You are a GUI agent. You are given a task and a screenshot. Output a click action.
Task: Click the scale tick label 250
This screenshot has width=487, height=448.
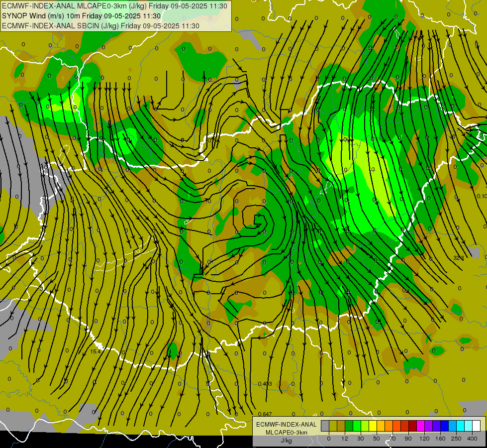(x=456, y=439)
